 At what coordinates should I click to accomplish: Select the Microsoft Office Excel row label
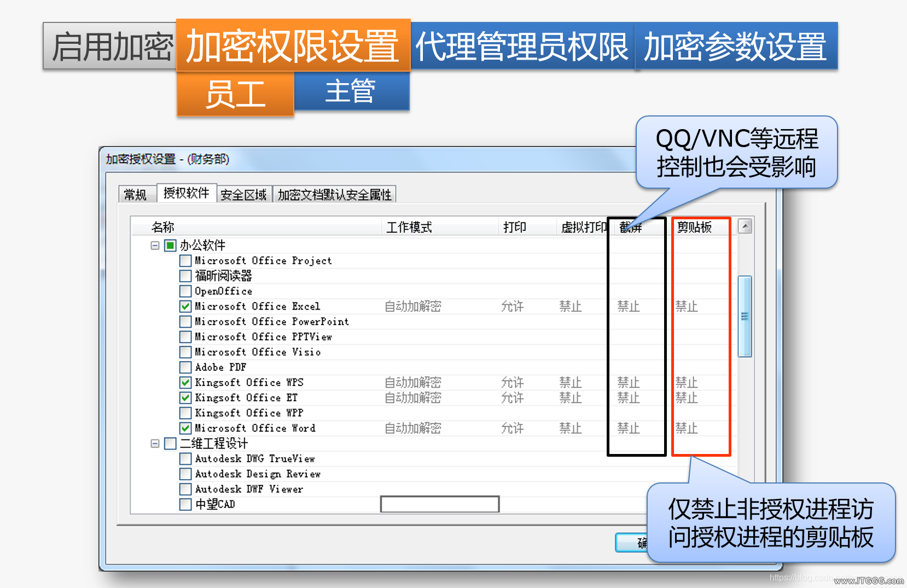point(258,307)
